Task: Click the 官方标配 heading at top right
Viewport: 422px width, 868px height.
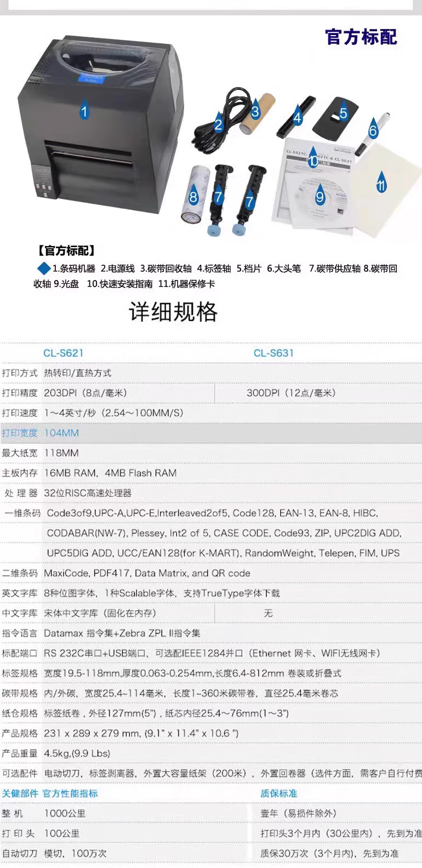Action: [361, 37]
